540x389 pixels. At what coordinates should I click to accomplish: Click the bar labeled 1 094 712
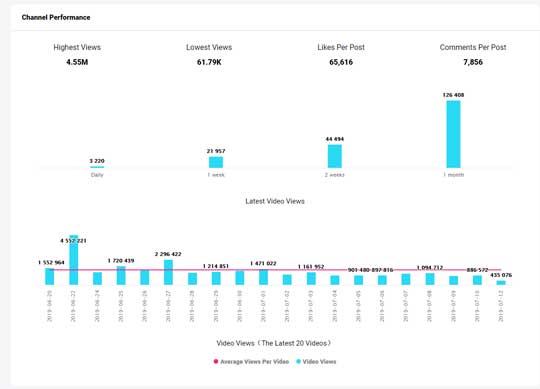(430, 279)
